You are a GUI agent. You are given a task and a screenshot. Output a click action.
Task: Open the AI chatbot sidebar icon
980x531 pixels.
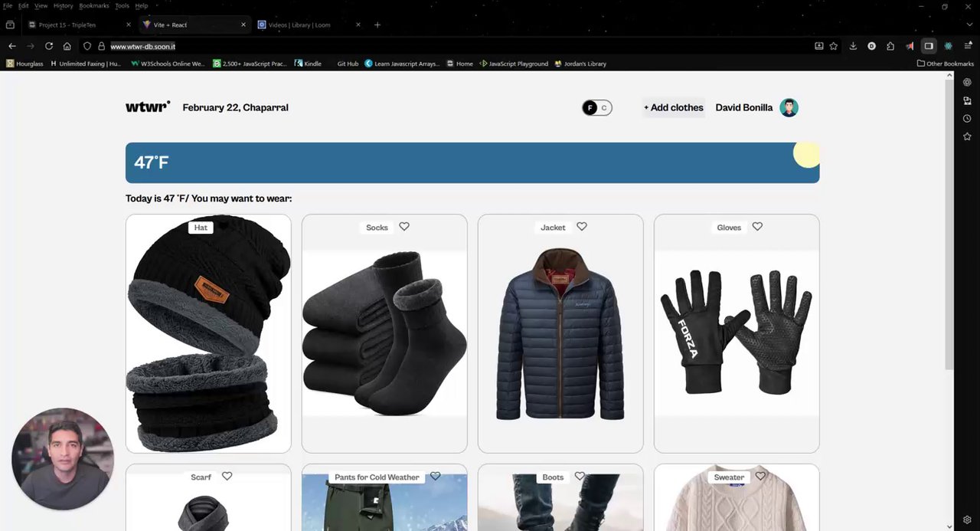967,82
